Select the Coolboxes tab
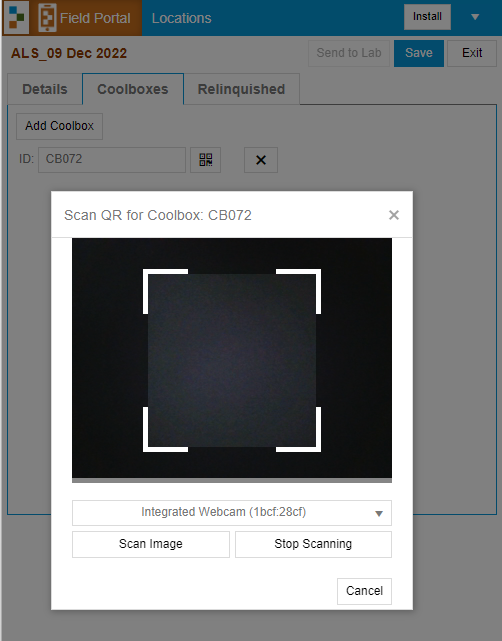The image size is (502, 641). click(x=133, y=89)
